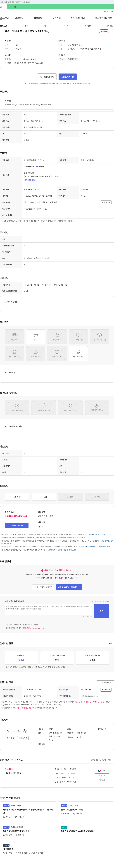
Task: Click the 로그인 link at top
Action: point(106,11)
